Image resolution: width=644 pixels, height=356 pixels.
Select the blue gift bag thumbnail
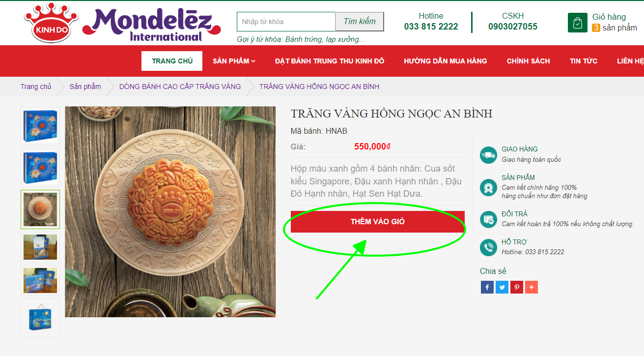click(40, 318)
